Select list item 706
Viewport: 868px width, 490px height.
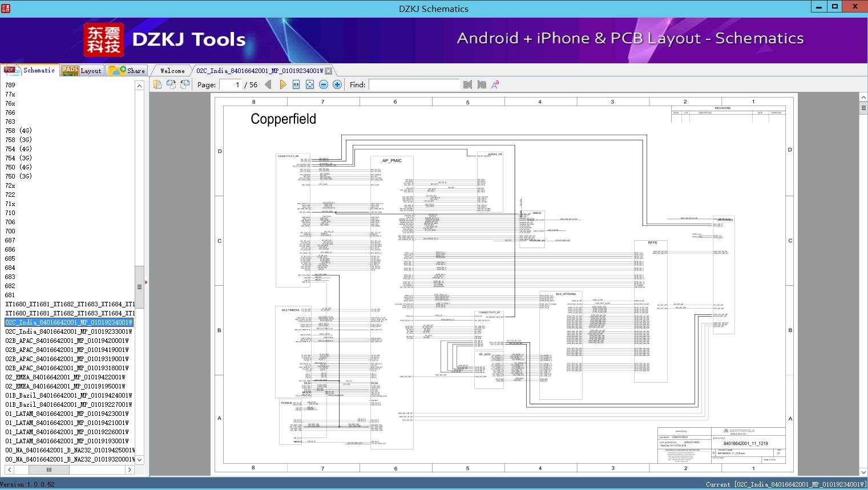pyautogui.click(x=10, y=222)
